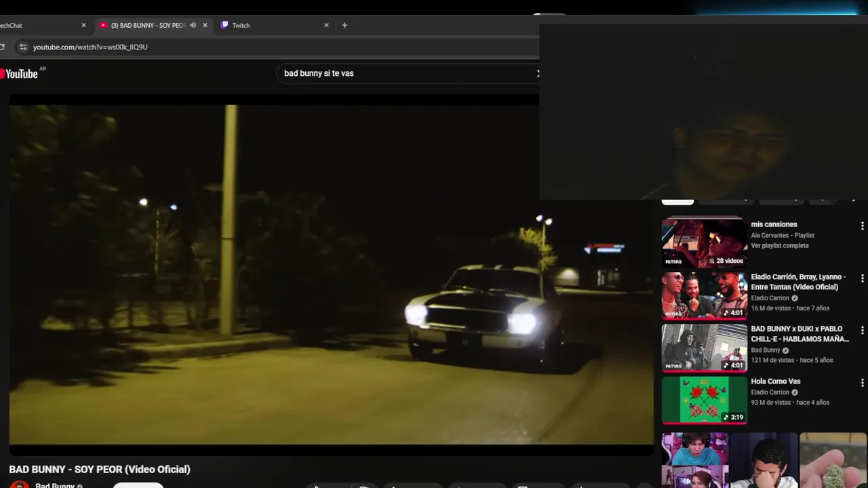
Task: Open the Hola Como Vas thumbnail
Action: tap(705, 399)
